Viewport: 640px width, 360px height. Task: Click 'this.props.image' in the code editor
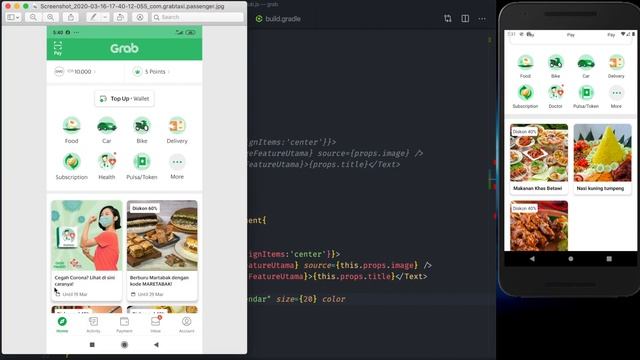point(379,265)
